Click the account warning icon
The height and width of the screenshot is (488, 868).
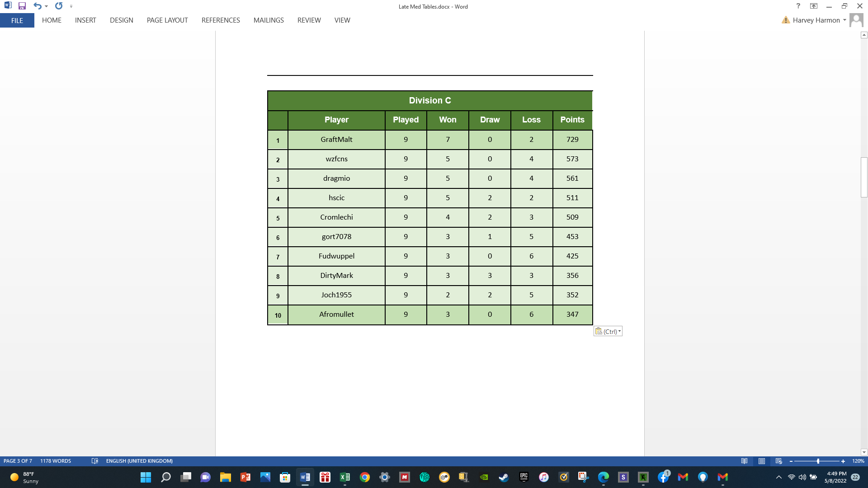click(786, 20)
